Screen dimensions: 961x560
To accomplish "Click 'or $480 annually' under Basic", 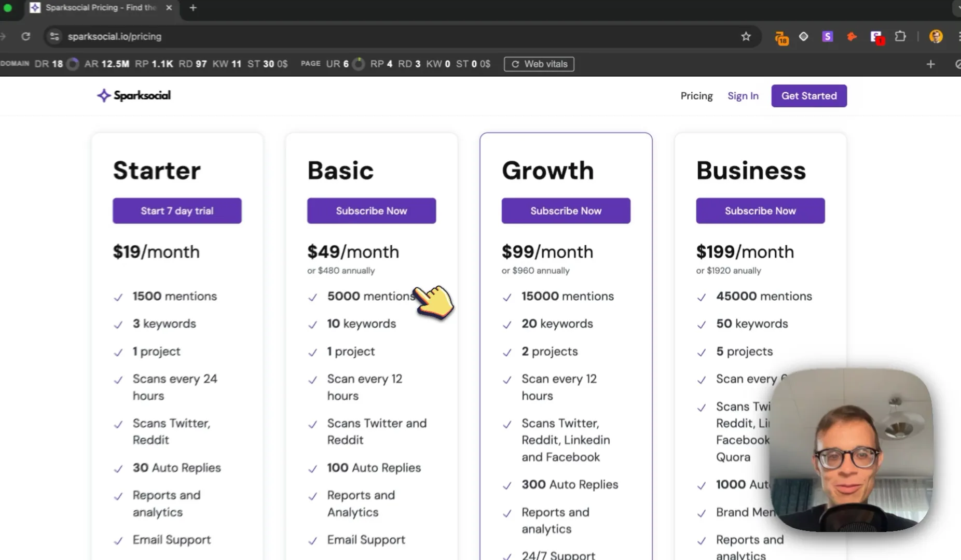I will pos(340,270).
